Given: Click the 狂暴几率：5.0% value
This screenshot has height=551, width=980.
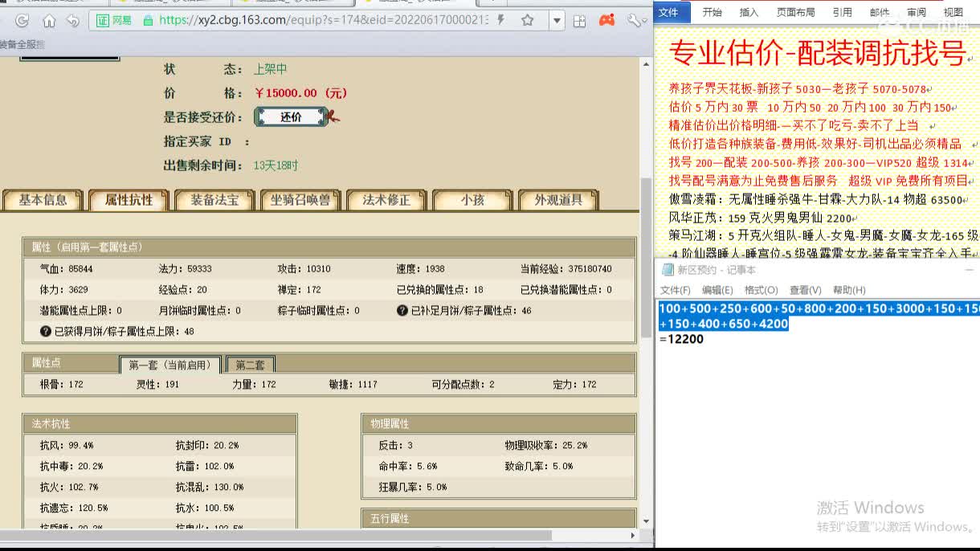Looking at the screenshot, I should click(x=413, y=487).
